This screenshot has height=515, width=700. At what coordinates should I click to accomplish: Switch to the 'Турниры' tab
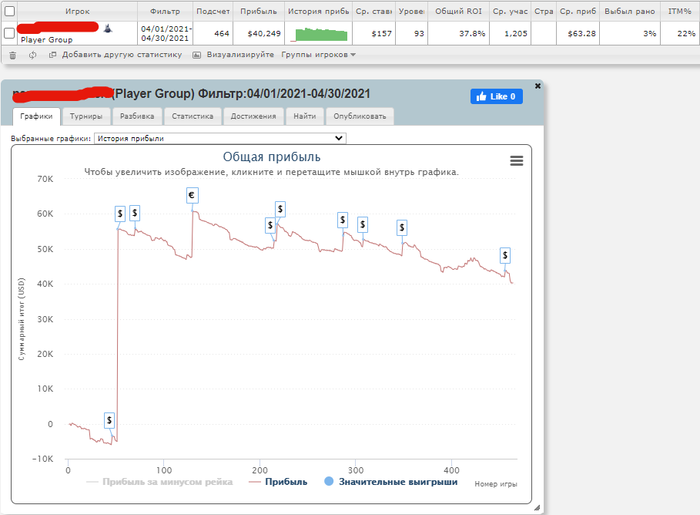point(86,116)
